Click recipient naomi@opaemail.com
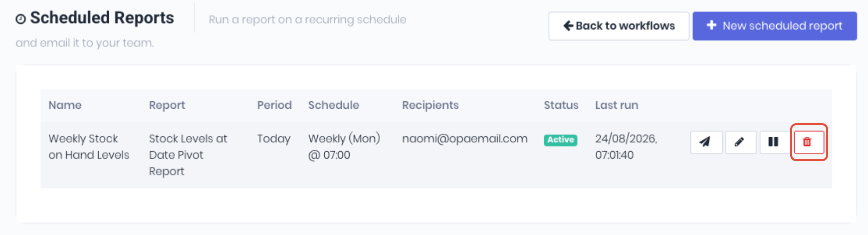This screenshot has width=868, height=235. point(465,139)
